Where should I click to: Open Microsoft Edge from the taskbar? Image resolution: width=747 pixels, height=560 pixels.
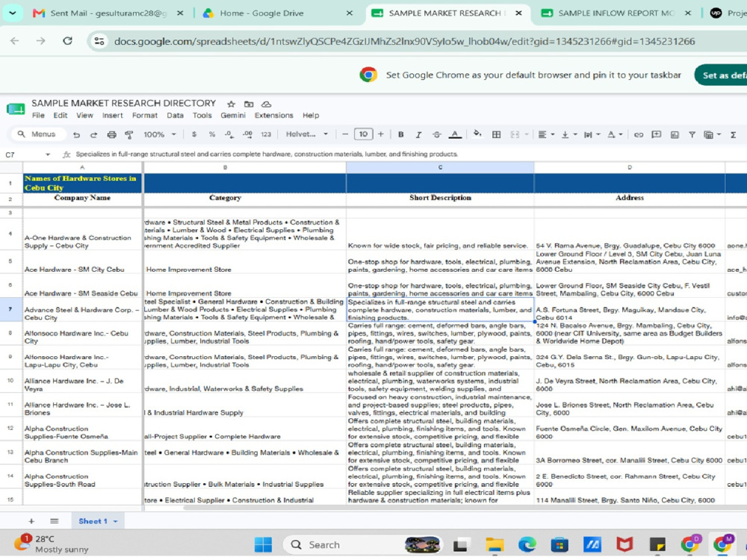(527, 544)
